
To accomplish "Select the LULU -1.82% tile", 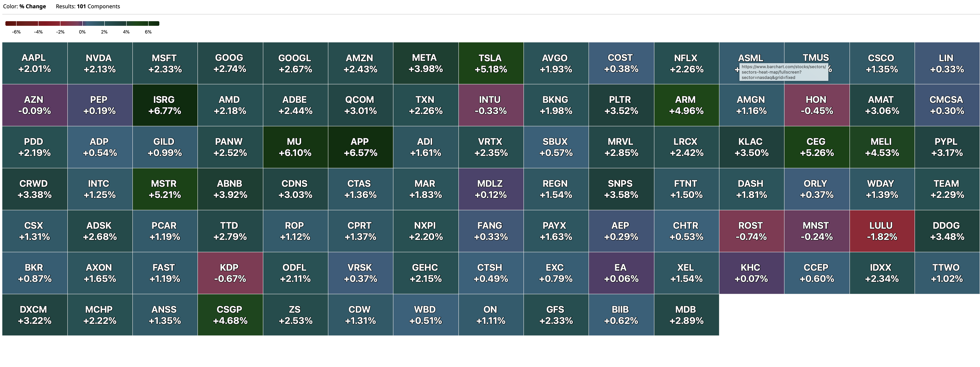I will pos(882,231).
